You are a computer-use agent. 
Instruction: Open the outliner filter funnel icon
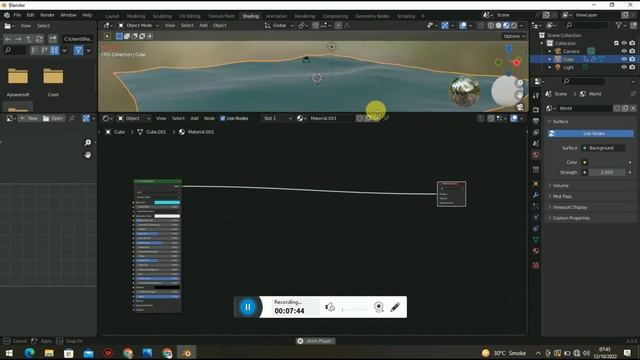click(619, 25)
